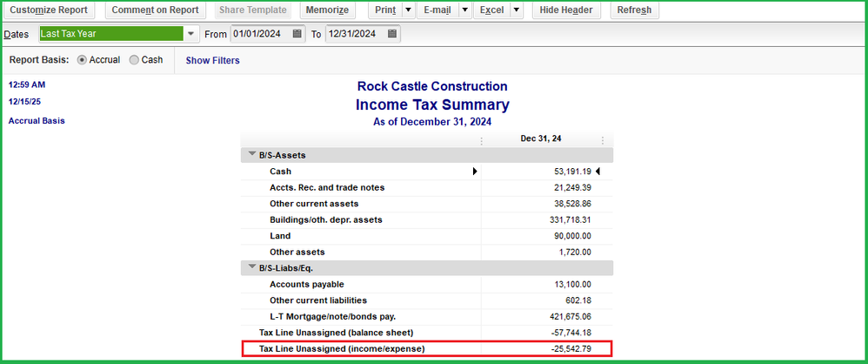868x364 pixels.
Task: Click the right arrow marker beside Cash
Action: pos(475,172)
